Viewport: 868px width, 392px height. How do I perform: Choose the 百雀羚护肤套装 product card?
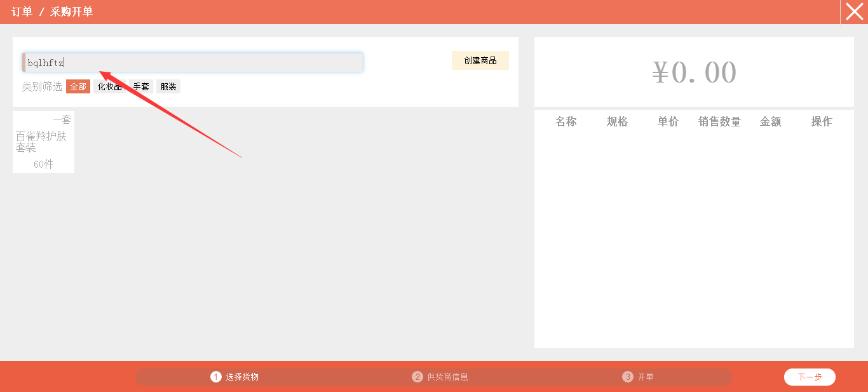(43, 142)
